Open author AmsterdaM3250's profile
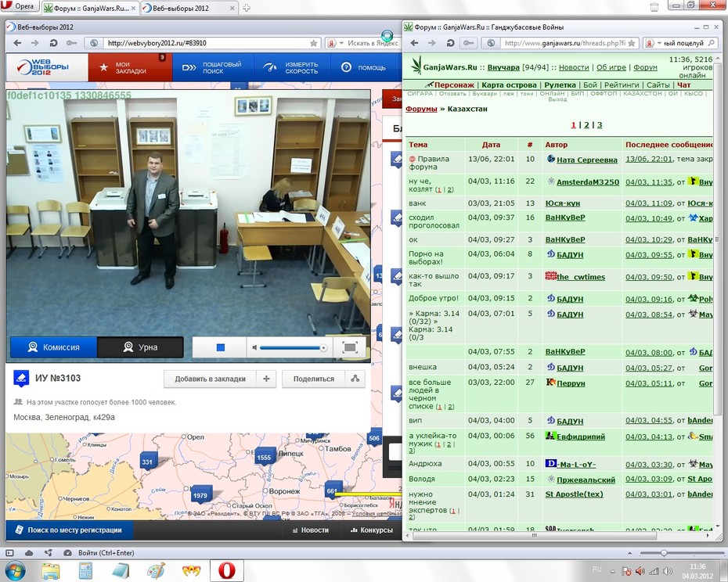Viewport: 728px width, 582px height. 588,182
